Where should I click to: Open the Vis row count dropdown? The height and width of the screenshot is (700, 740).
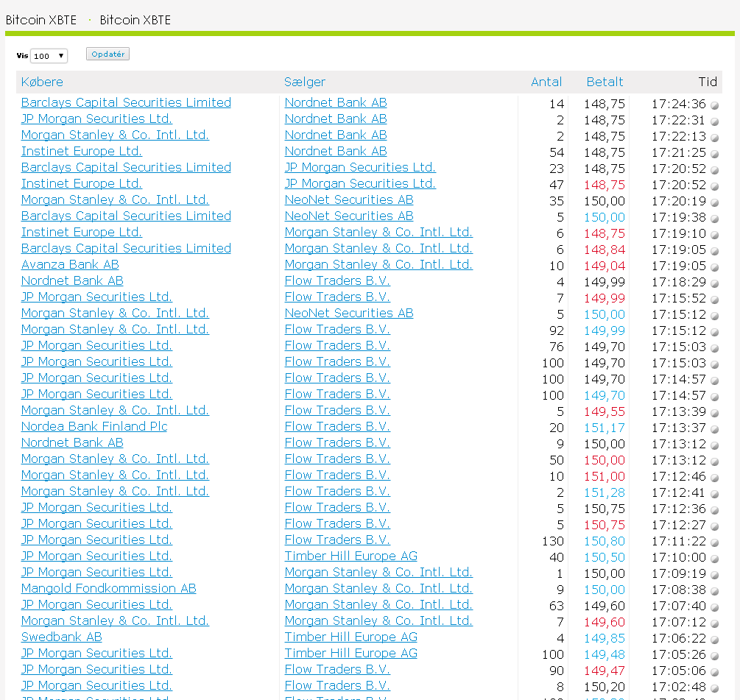49,56
